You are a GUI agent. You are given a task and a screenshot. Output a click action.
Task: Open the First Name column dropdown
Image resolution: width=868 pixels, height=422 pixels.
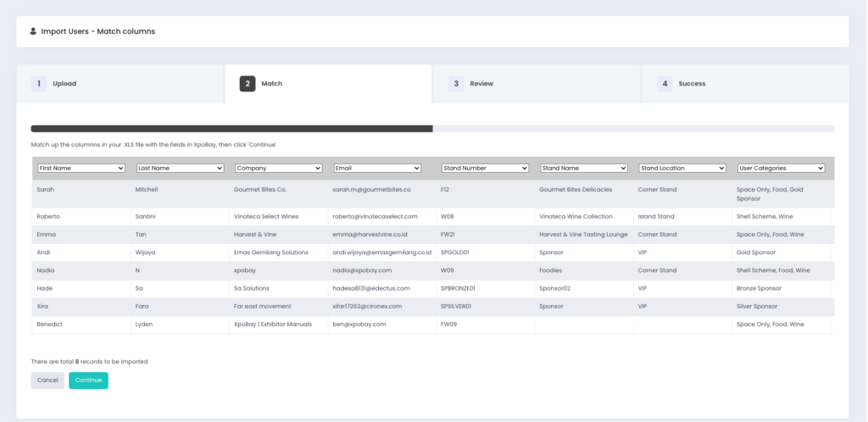click(x=81, y=168)
